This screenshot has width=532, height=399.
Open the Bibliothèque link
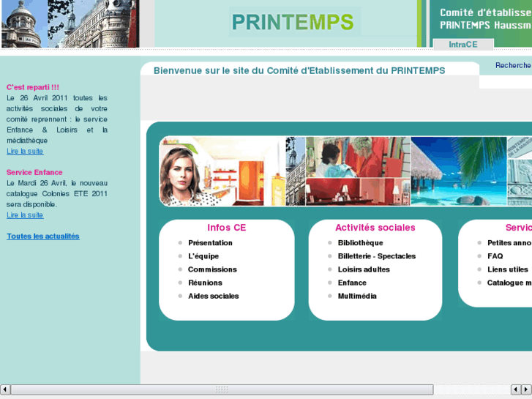click(x=360, y=243)
